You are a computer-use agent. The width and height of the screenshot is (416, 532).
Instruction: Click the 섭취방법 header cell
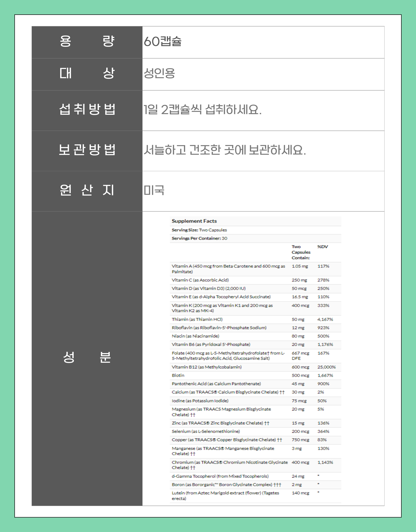point(87,111)
